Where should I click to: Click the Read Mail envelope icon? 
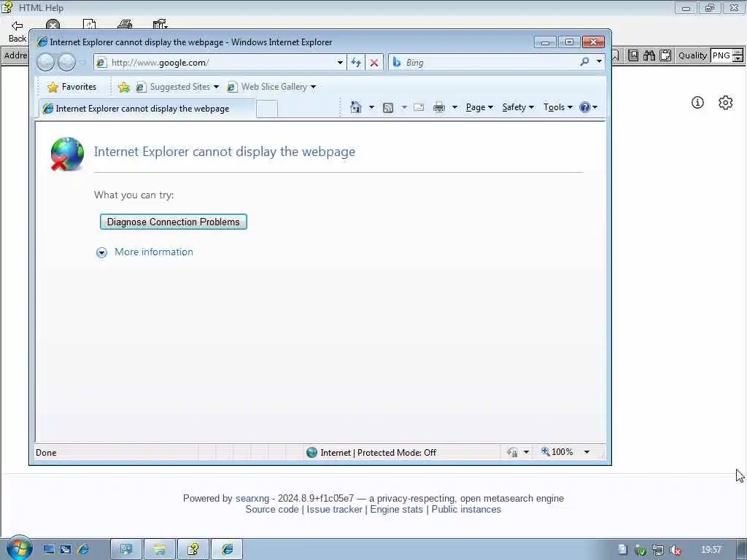(419, 107)
